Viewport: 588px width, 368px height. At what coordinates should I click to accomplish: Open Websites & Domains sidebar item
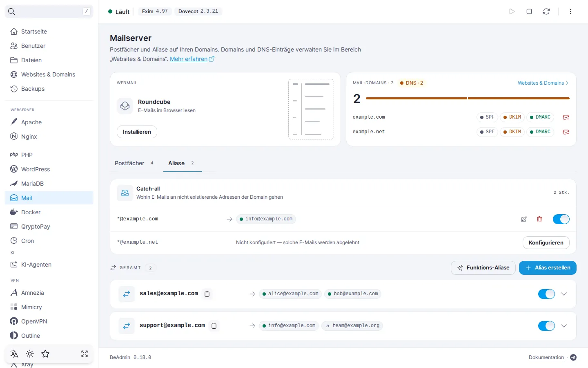(49, 74)
